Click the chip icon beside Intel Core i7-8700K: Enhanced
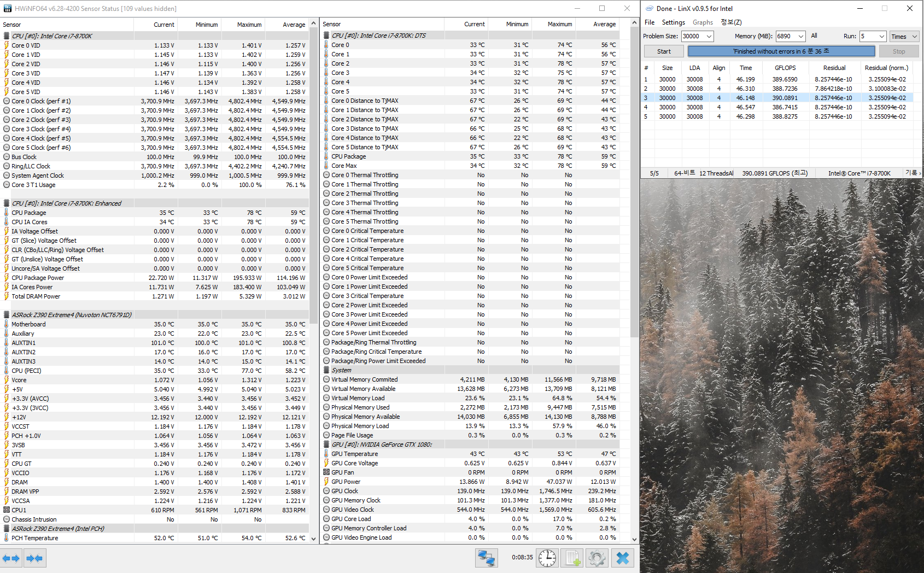The image size is (924, 573). click(x=7, y=203)
